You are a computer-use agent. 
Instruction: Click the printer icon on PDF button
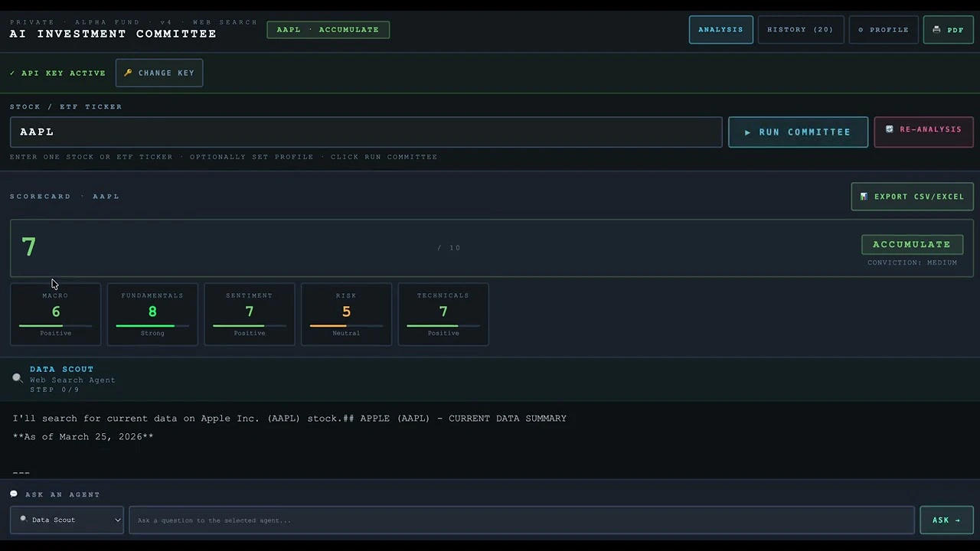(936, 30)
